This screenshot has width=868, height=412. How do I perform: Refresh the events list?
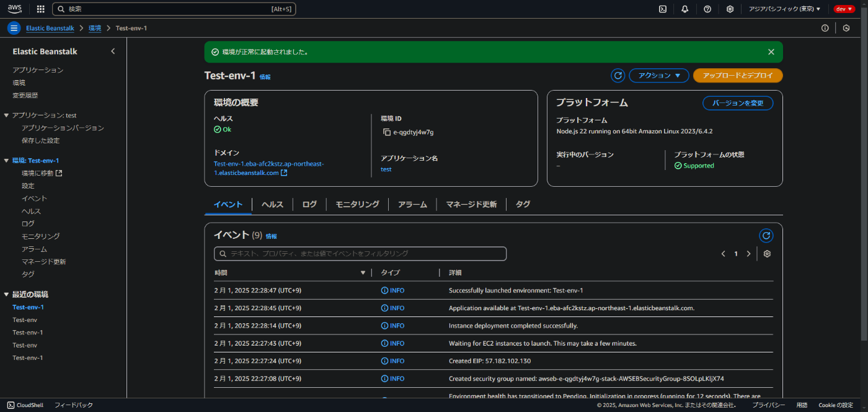[766, 236]
